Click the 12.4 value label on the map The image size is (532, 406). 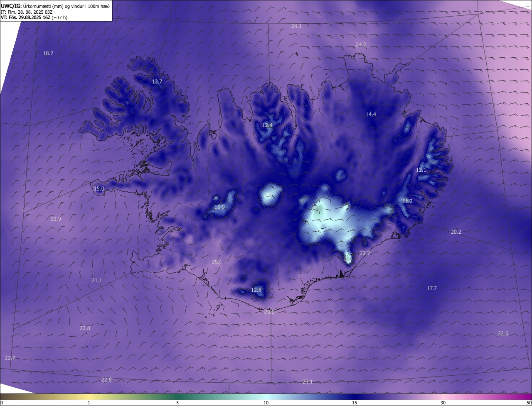pos(268,125)
